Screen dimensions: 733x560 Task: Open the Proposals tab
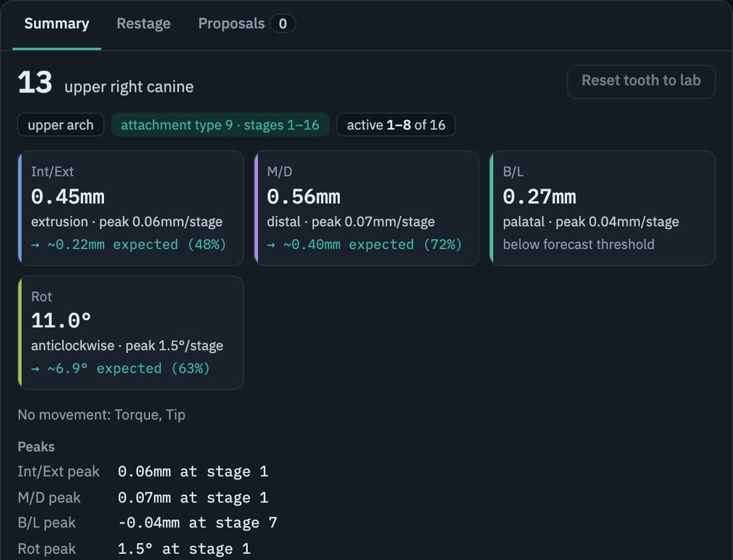pos(247,24)
